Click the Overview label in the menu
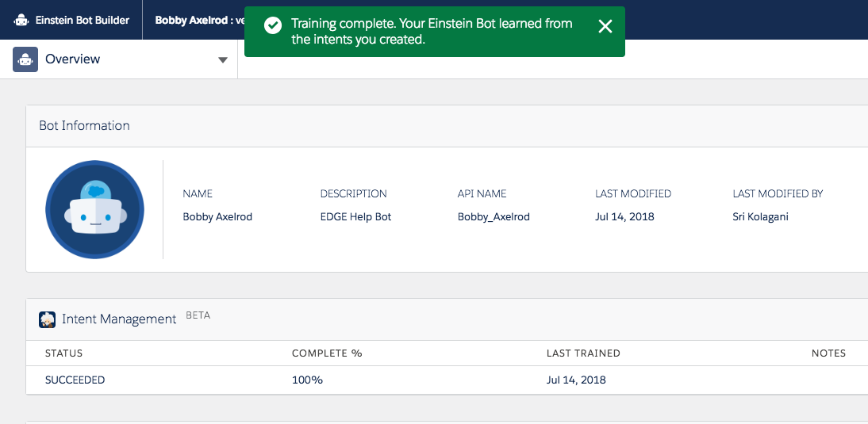Image resolution: width=868 pixels, height=424 pixels. tap(72, 59)
